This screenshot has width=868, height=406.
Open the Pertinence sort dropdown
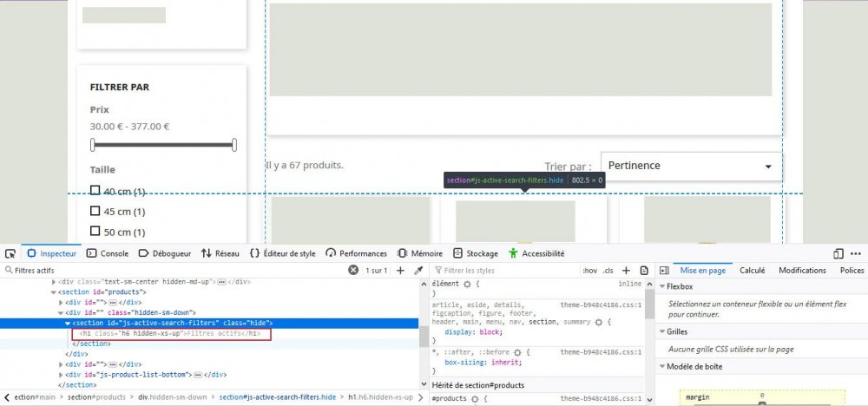[x=690, y=166]
